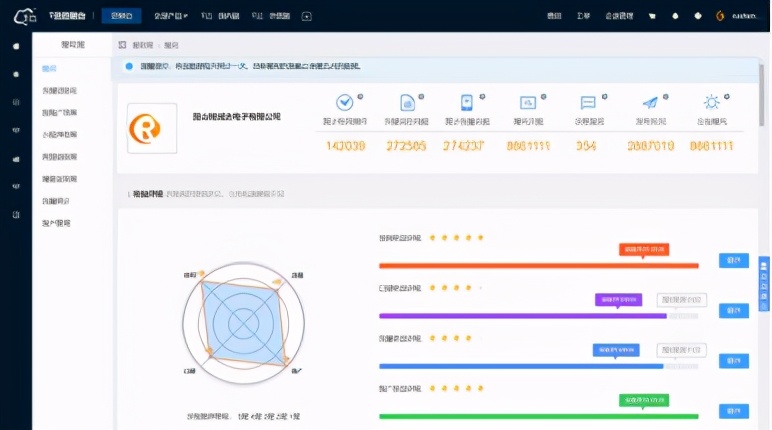
Task: Click the document stat icon
Action: [x=407, y=102]
